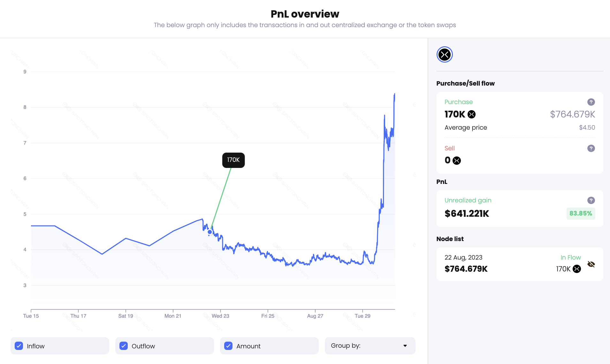610x364 pixels.
Task: Click the token icon next to Sell amount
Action: click(457, 160)
